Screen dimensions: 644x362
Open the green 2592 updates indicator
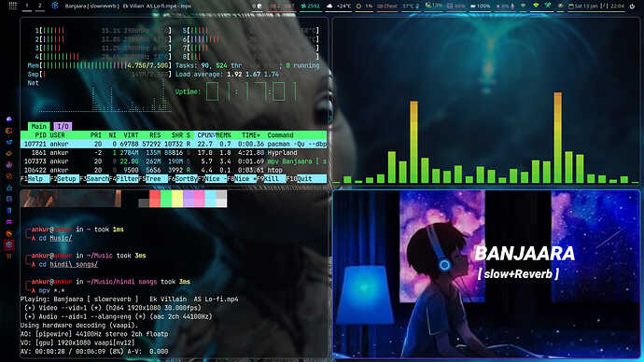coord(311,7)
